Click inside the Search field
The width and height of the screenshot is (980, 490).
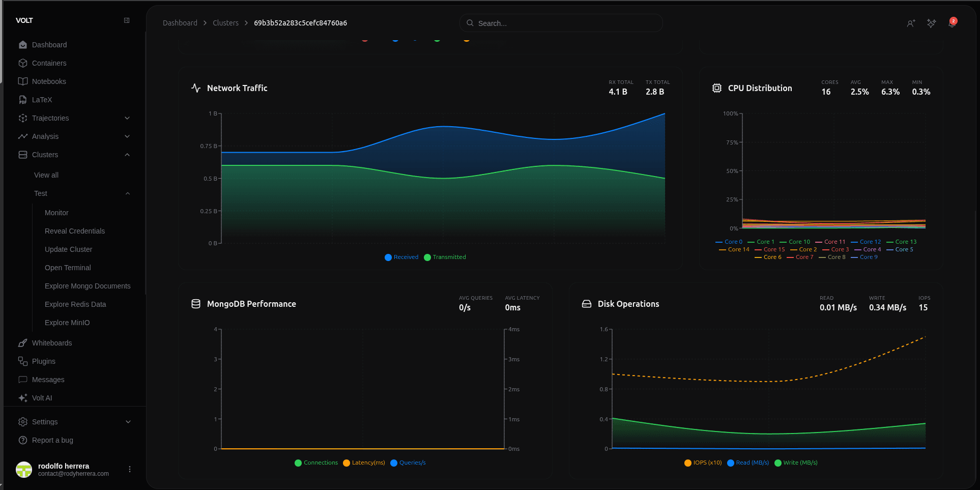(560, 23)
